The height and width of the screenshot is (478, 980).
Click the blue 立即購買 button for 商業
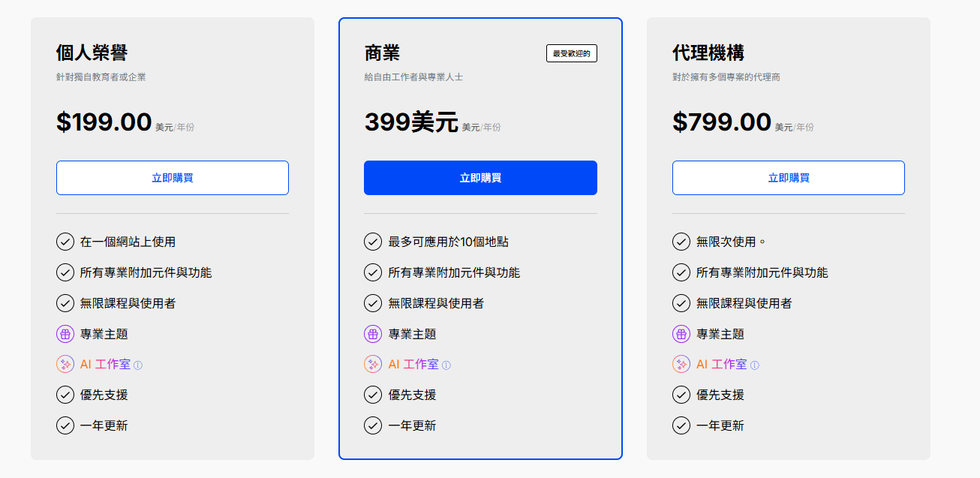coord(480,178)
